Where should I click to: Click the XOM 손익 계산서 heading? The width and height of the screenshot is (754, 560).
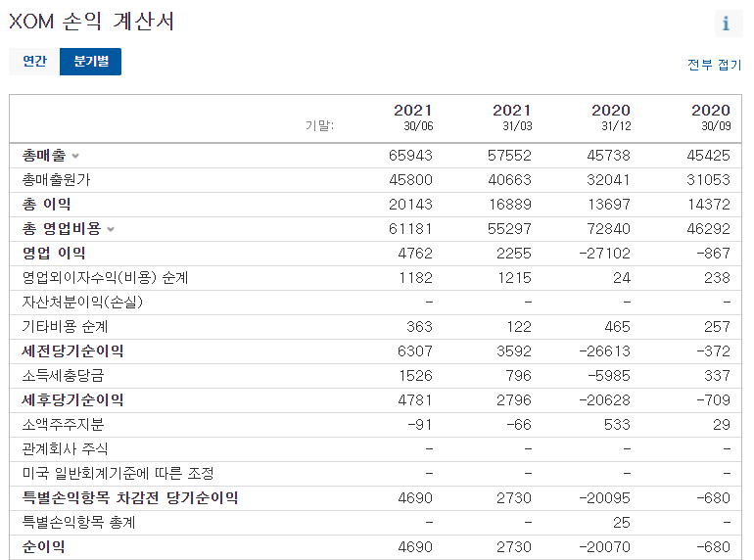[x=91, y=22]
